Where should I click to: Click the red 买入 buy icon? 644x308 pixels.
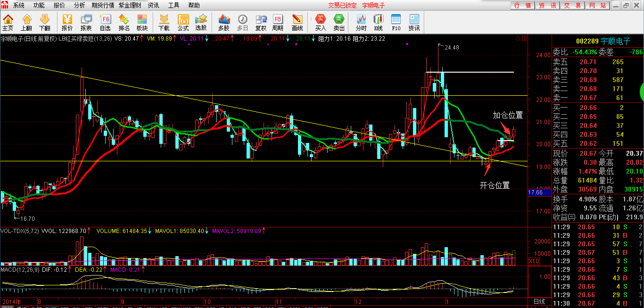click(x=321, y=22)
